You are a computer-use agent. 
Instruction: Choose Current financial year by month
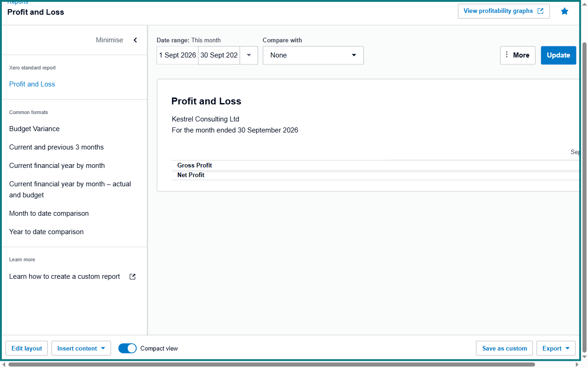(x=57, y=166)
